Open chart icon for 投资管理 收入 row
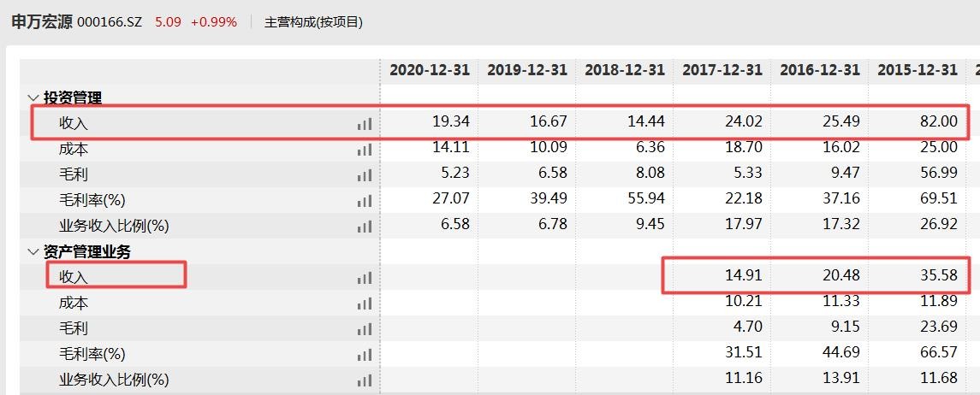Screen dimensions: 980x395 [365, 124]
